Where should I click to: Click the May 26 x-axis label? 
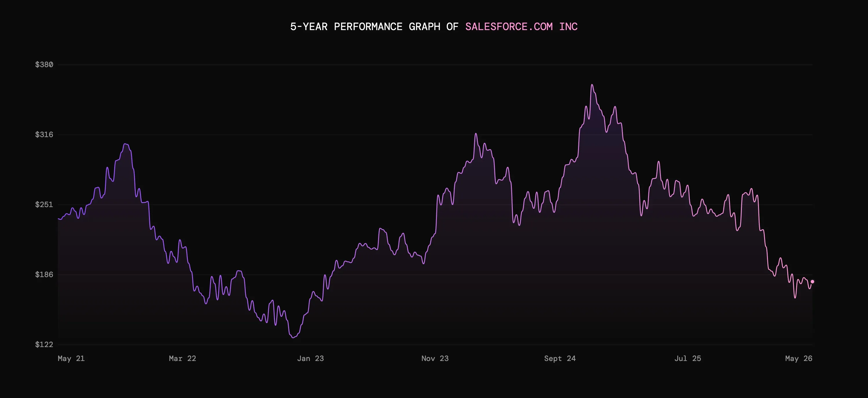799,358
